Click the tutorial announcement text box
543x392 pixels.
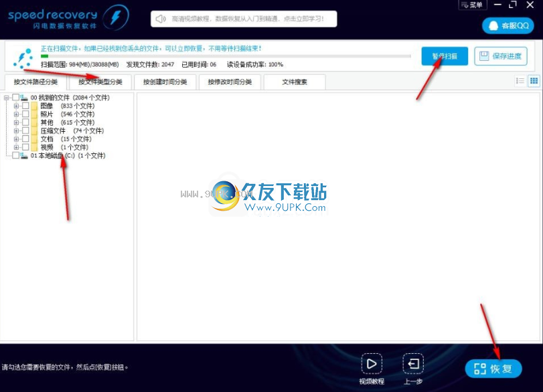(x=244, y=19)
